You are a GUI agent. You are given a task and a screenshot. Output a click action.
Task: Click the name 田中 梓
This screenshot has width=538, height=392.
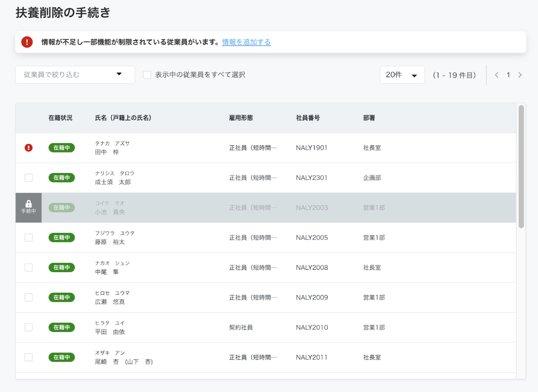pos(107,152)
